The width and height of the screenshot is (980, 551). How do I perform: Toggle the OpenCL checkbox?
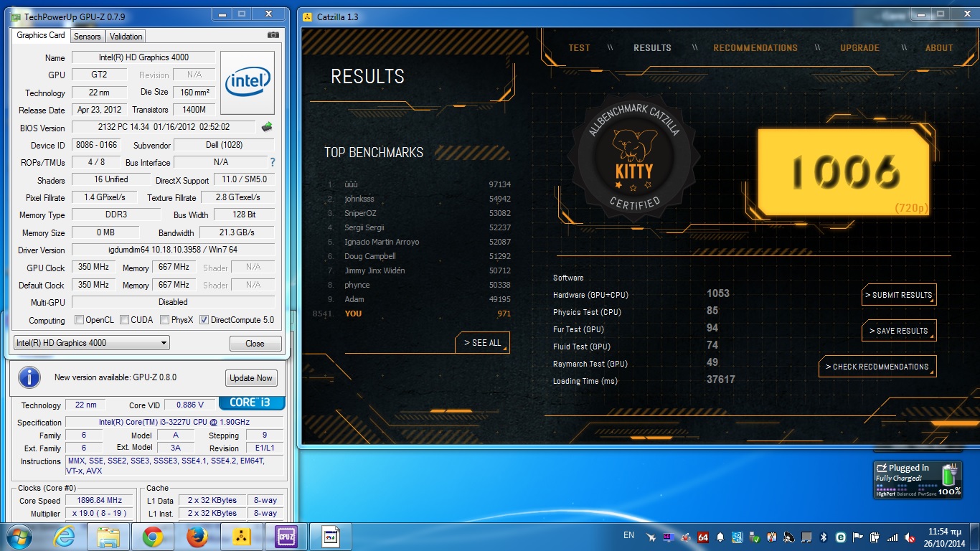pos(77,320)
